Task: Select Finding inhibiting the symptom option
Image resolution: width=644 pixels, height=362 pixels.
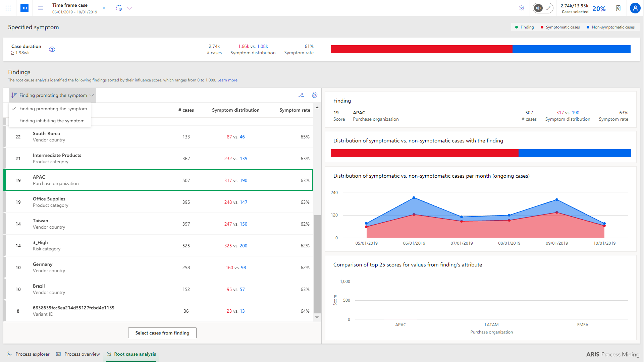Action: [52, 121]
